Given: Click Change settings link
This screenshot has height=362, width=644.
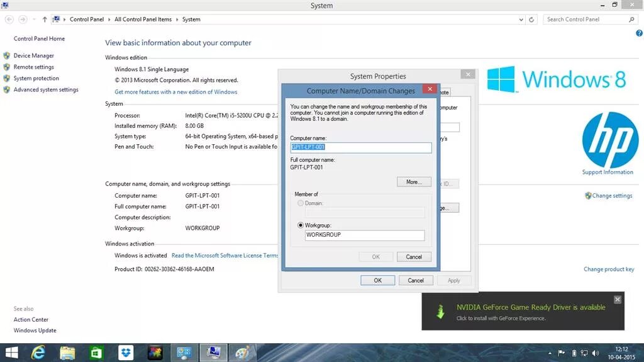Looking at the screenshot, I should click(612, 196).
